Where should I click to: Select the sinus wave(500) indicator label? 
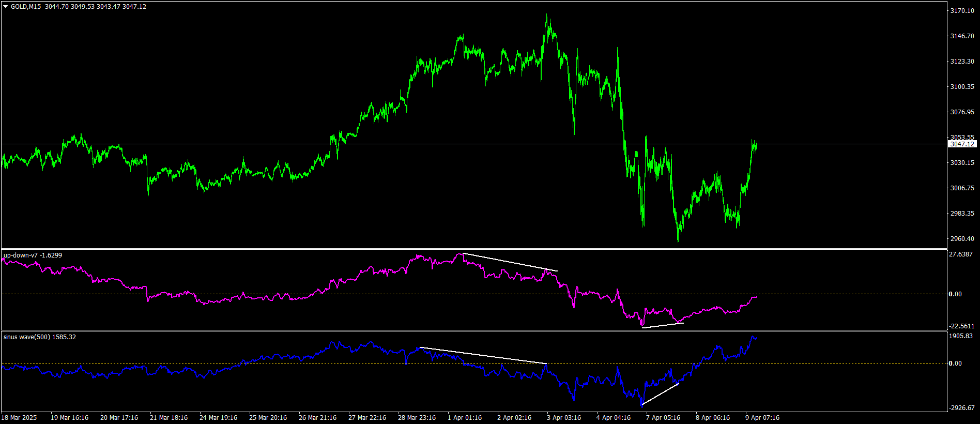(40, 337)
